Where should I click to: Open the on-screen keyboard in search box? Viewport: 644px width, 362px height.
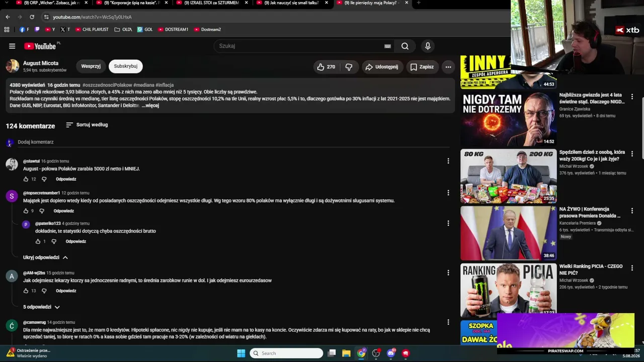387,46
